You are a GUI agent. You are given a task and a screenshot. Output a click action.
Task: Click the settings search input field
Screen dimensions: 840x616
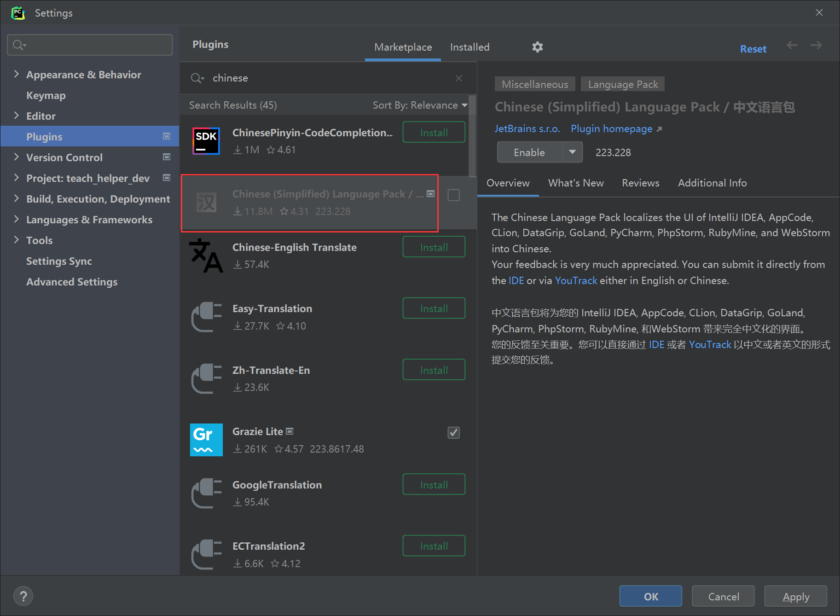pos(90,45)
